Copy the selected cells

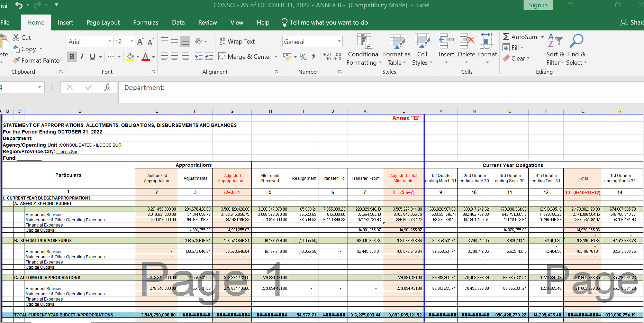coord(24,49)
